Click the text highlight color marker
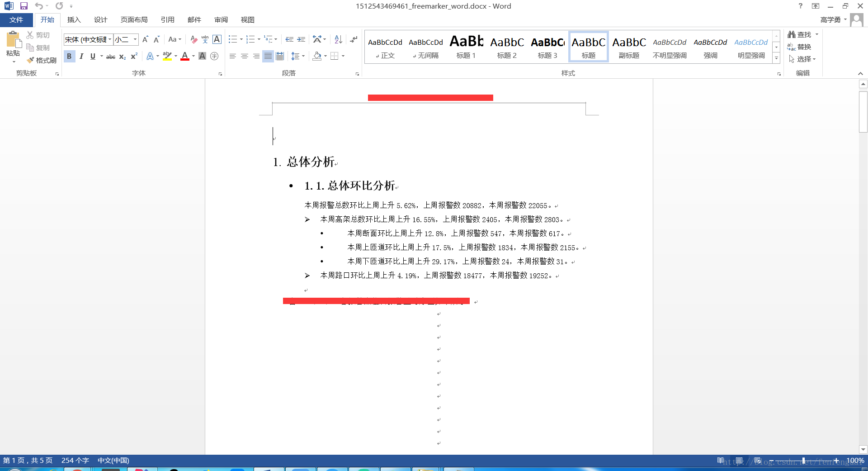The height and width of the screenshot is (471, 868). [167, 56]
